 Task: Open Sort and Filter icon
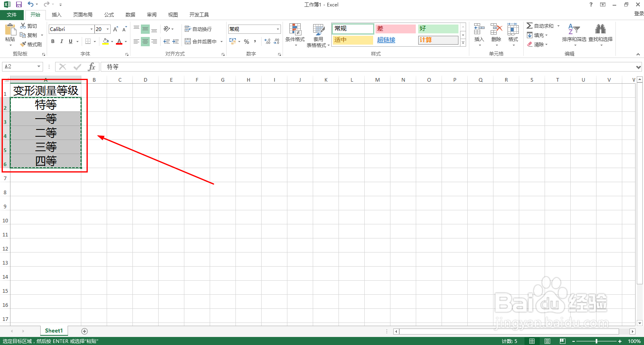(x=574, y=29)
